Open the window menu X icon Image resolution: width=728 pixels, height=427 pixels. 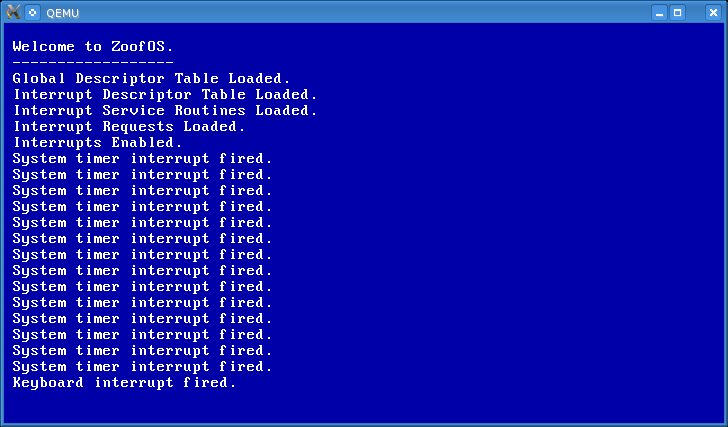(x=13, y=12)
